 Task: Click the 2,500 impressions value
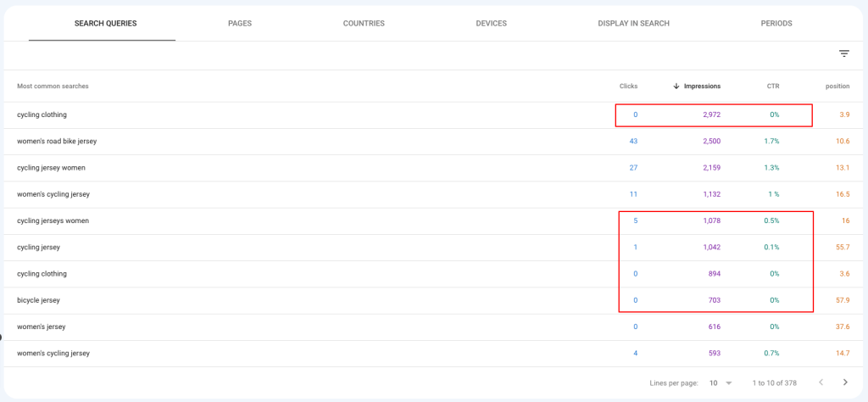click(711, 141)
